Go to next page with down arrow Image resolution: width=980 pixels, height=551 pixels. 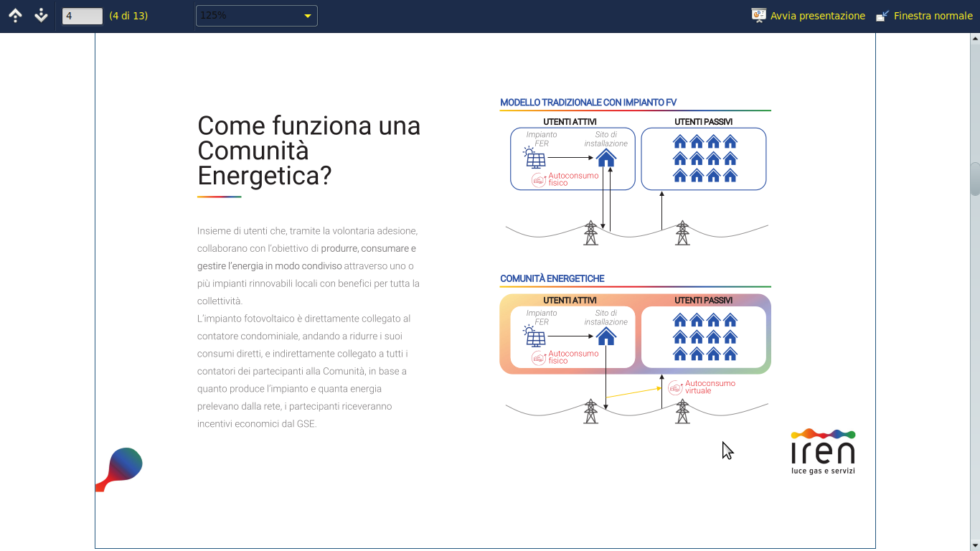coord(41,15)
